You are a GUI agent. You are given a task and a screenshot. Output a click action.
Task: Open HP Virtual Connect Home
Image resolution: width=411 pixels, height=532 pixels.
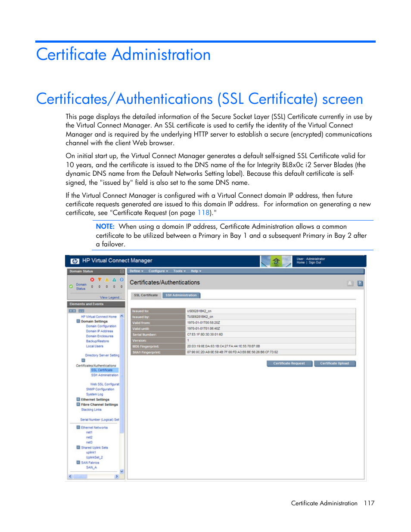(x=99, y=317)
